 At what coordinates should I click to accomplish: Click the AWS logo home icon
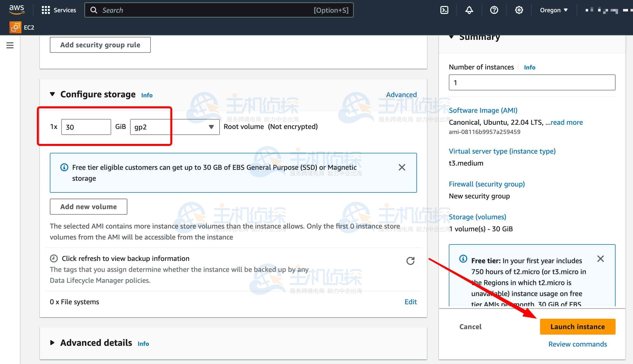coord(16,10)
